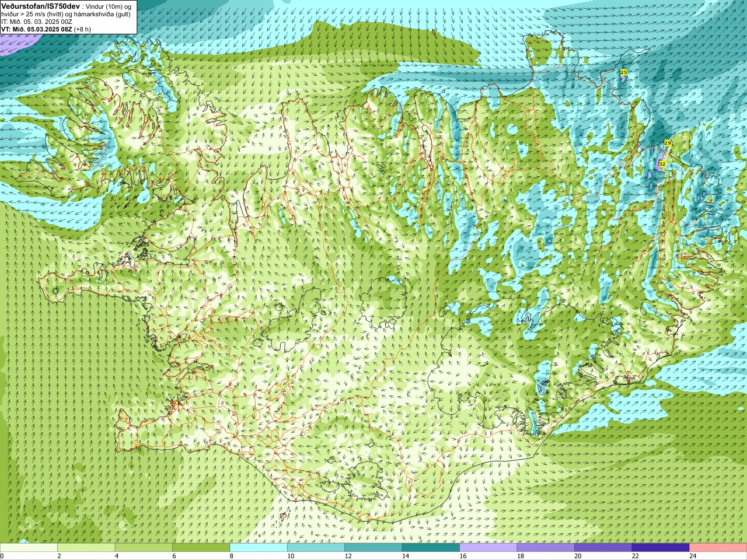Screen dimensions: 747x560
Task: Click legend tick label 12
Action: point(348,556)
